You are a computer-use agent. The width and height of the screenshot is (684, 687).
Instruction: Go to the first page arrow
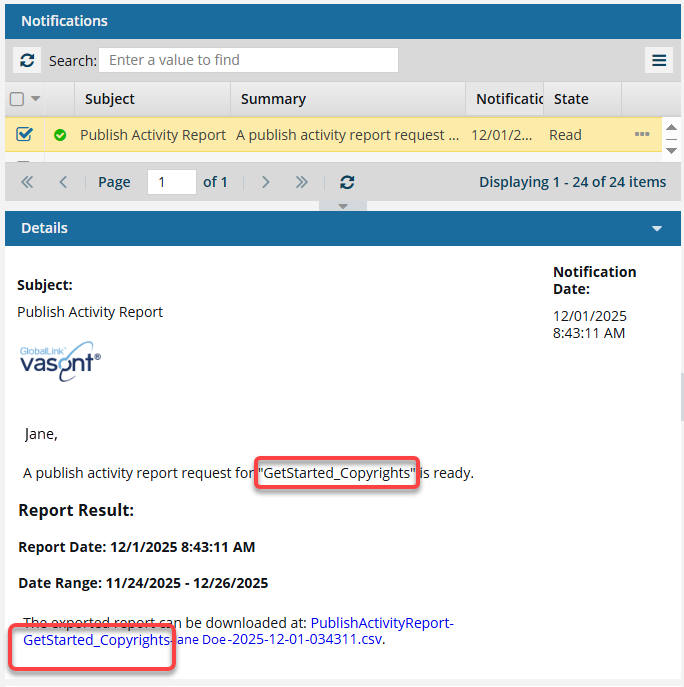[27, 182]
